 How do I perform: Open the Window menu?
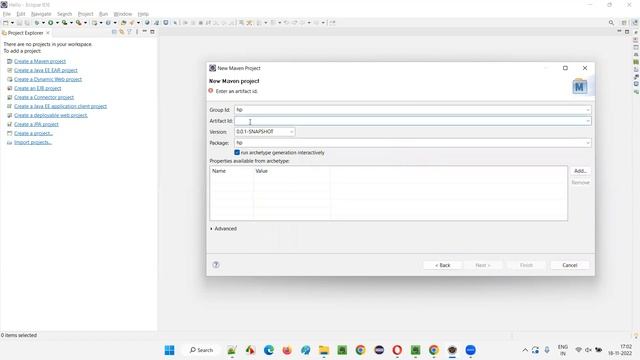pos(122,14)
